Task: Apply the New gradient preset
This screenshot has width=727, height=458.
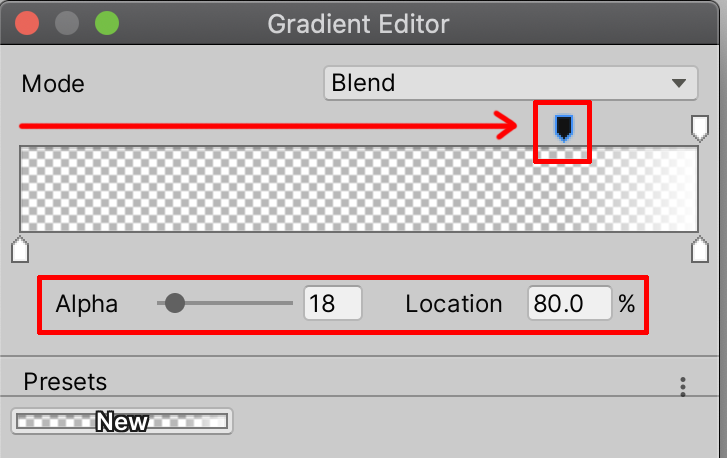Action: [x=122, y=422]
